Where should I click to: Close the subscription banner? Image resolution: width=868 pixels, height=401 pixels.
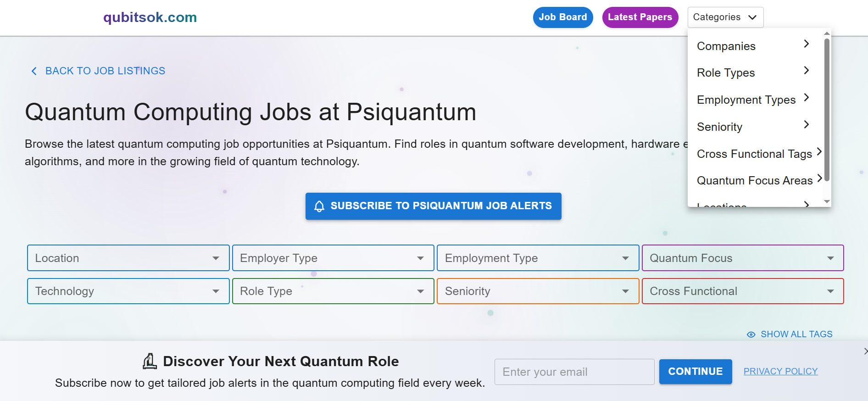coord(865,351)
